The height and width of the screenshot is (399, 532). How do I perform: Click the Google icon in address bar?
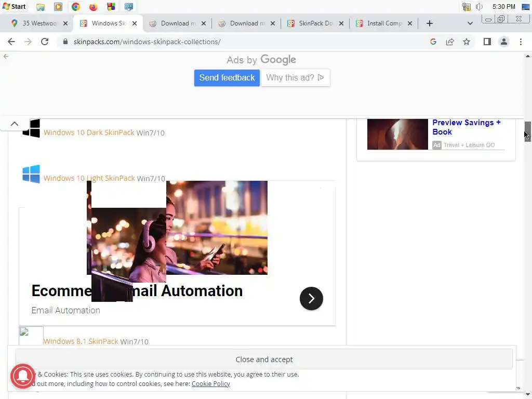(x=433, y=42)
